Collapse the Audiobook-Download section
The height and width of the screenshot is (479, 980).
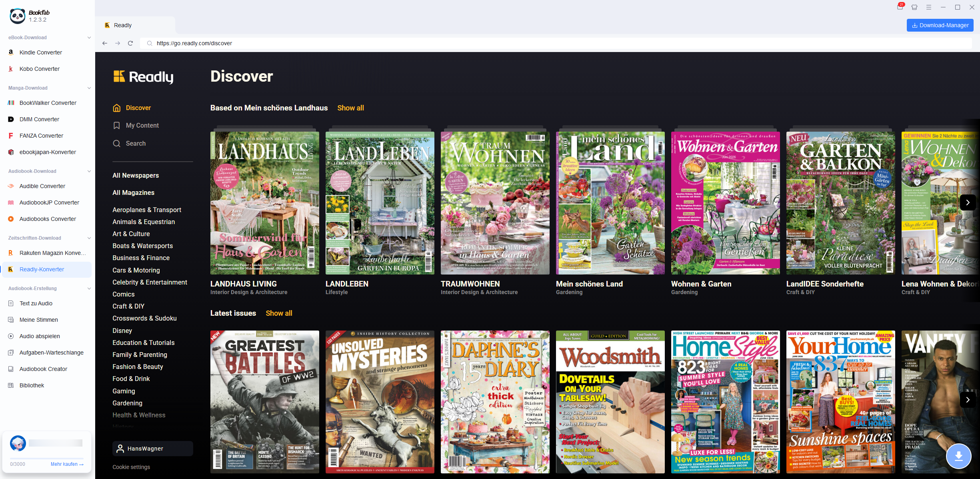[x=89, y=171]
